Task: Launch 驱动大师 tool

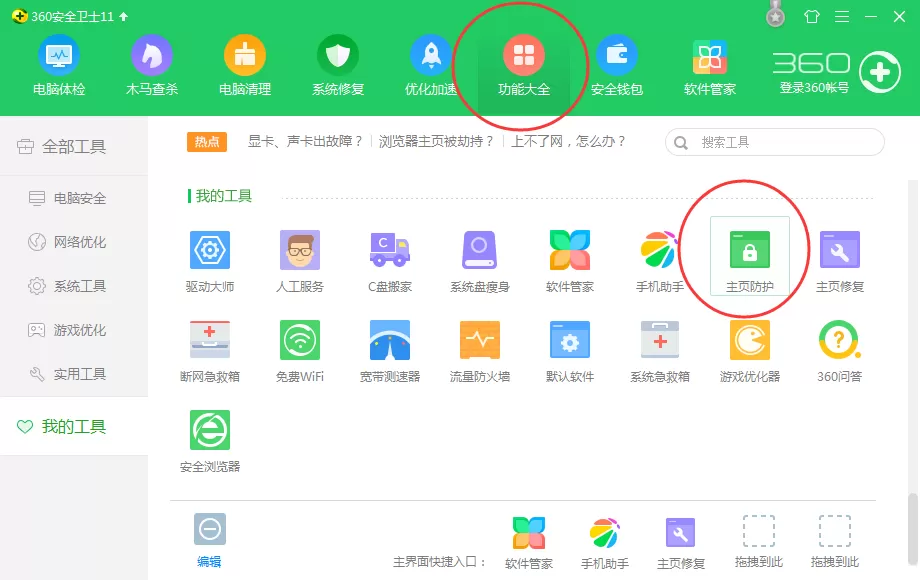Action: coord(210,262)
